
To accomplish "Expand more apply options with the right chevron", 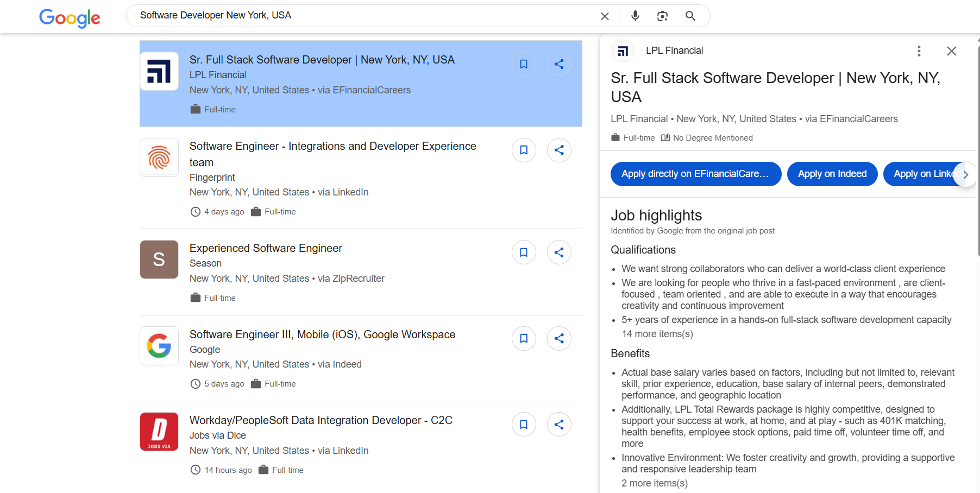I will 966,174.
